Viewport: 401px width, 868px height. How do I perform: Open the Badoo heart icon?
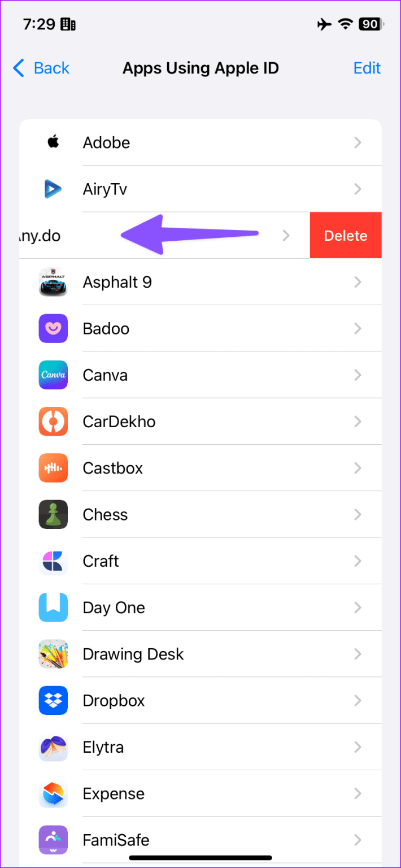click(53, 328)
